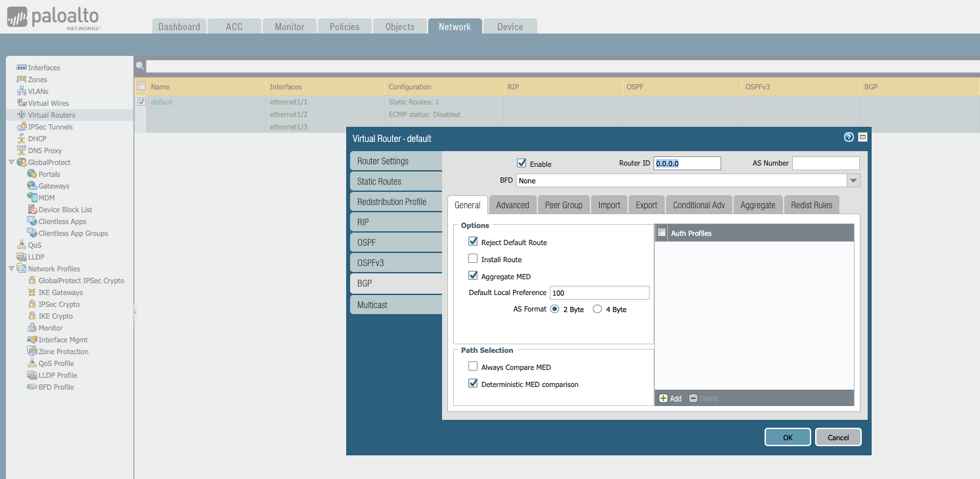Image resolution: width=980 pixels, height=479 pixels.
Task: Click the DNS Proxy icon
Action: [x=22, y=150]
